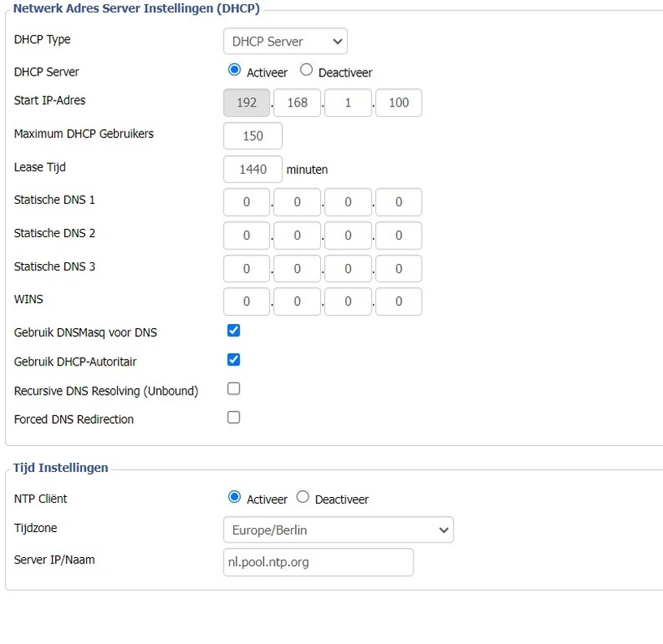Edit the Maximum DHCP Gebruikers field
Screen dimensions: 663x644
pos(253,136)
